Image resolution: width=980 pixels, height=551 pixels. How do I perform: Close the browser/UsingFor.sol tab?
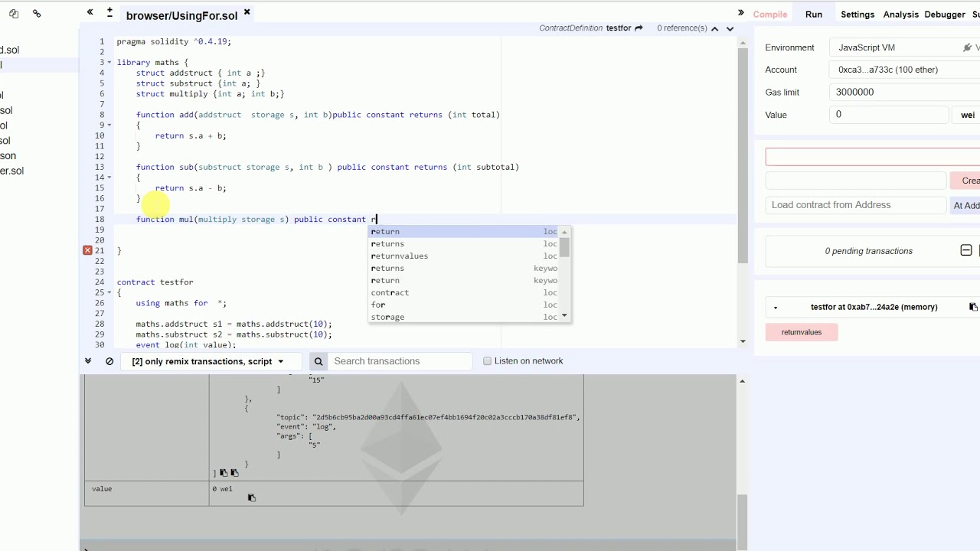pyautogui.click(x=247, y=12)
